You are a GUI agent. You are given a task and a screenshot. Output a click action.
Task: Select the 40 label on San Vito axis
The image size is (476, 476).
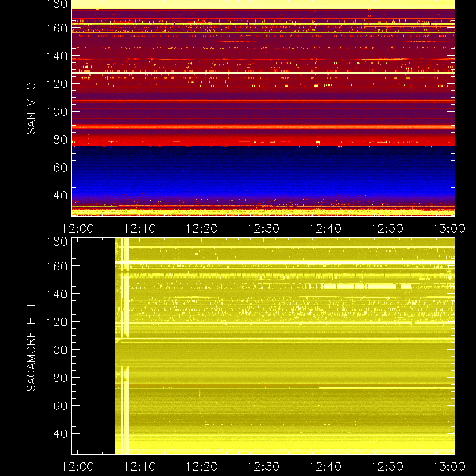point(60,195)
